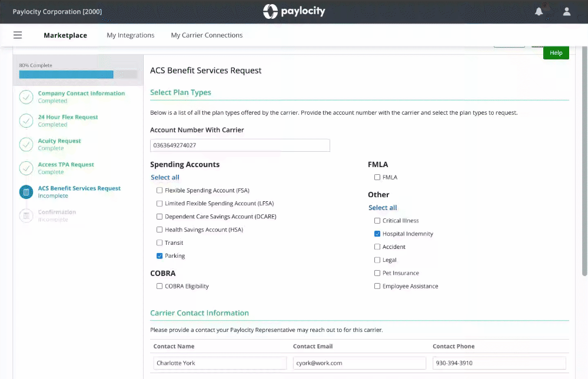This screenshot has height=379, width=588.
Task: Click the 80% Complete progress bar
Action: 78,75
